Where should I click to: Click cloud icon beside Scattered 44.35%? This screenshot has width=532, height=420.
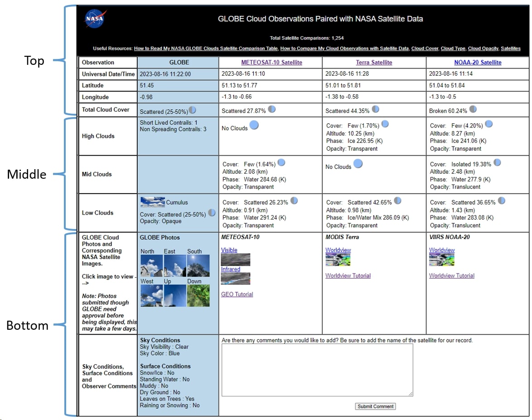[375, 109]
